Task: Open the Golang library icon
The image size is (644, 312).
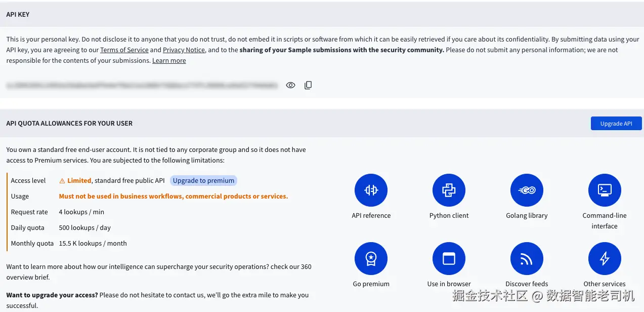Action: [x=527, y=190]
